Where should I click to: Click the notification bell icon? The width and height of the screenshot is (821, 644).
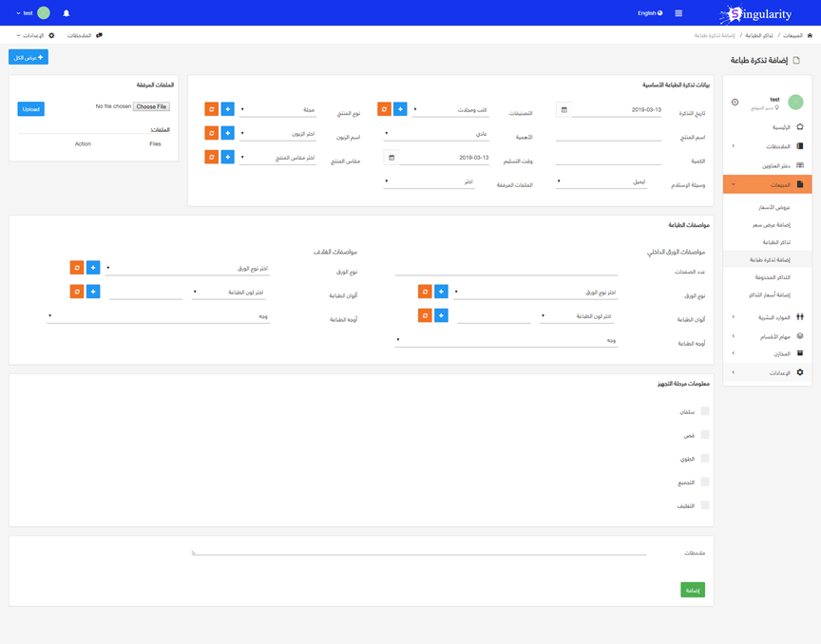[x=66, y=13]
